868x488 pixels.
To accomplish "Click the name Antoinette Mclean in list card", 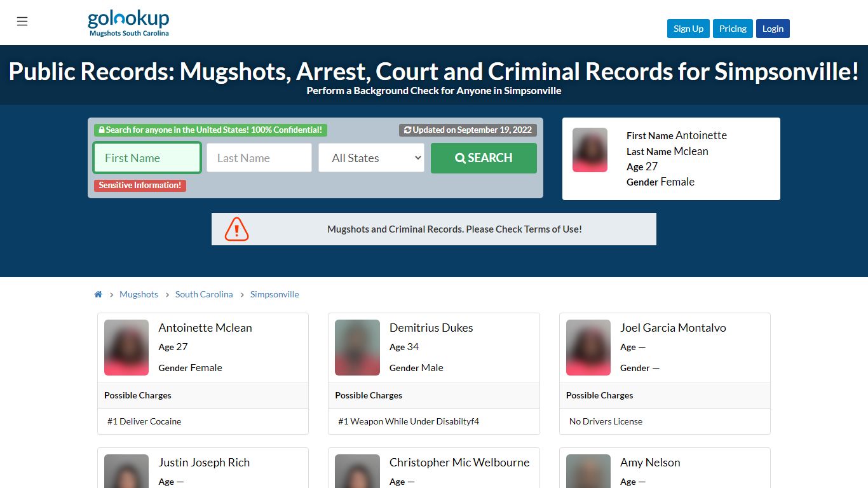I will point(205,328).
